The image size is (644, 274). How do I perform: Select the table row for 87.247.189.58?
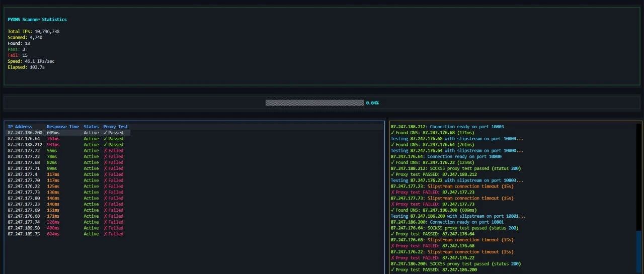[x=68, y=228]
